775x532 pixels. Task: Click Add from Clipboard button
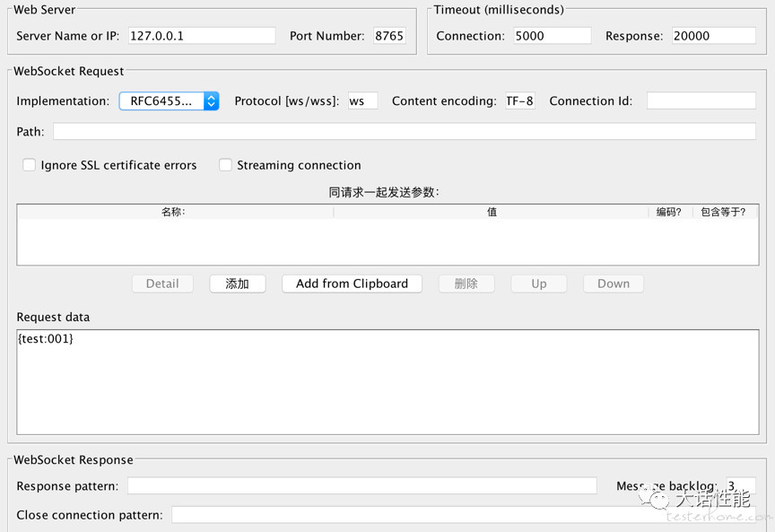coord(352,283)
